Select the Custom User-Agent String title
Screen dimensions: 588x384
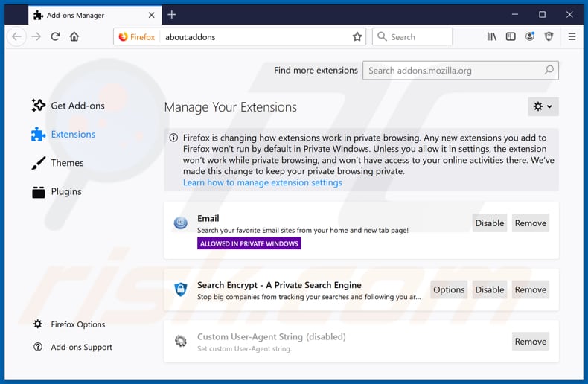click(x=272, y=337)
